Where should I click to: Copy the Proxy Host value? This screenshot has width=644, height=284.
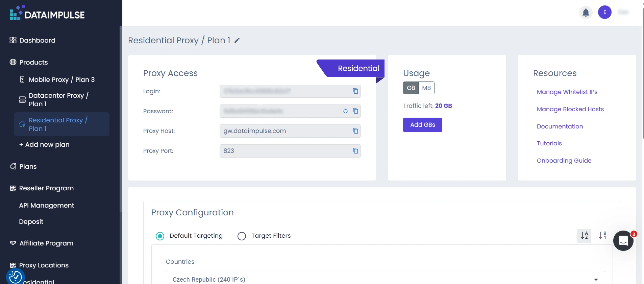pyautogui.click(x=355, y=131)
